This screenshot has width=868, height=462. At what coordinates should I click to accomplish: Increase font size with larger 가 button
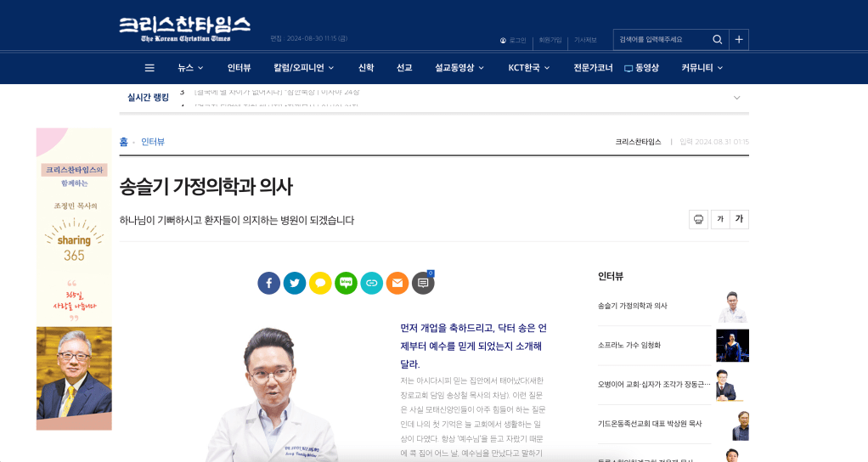click(739, 219)
